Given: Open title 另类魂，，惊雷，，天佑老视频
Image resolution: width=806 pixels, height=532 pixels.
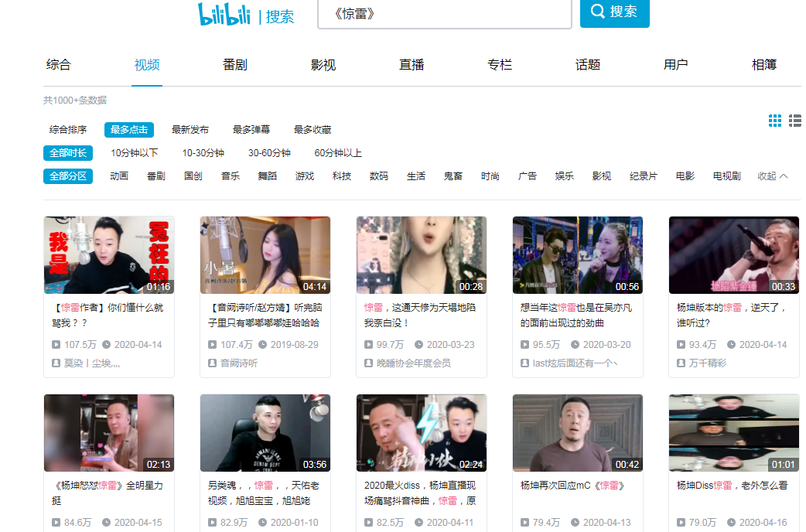Looking at the screenshot, I should [264, 493].
